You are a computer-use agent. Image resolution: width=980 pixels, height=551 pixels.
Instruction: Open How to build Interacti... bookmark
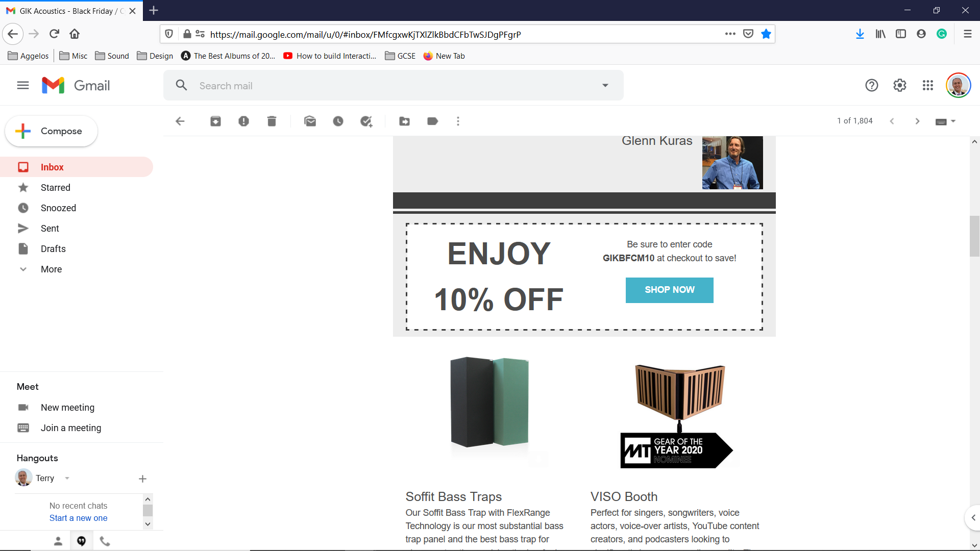330,56
